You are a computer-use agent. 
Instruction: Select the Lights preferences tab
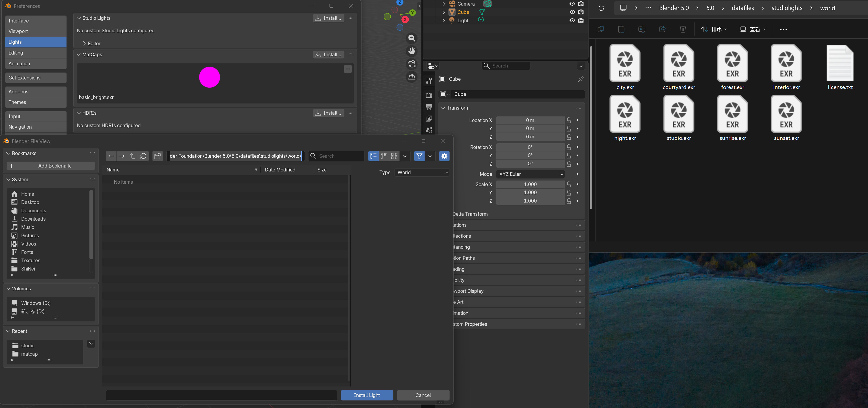pyautogui.click(x=36, y=42)
